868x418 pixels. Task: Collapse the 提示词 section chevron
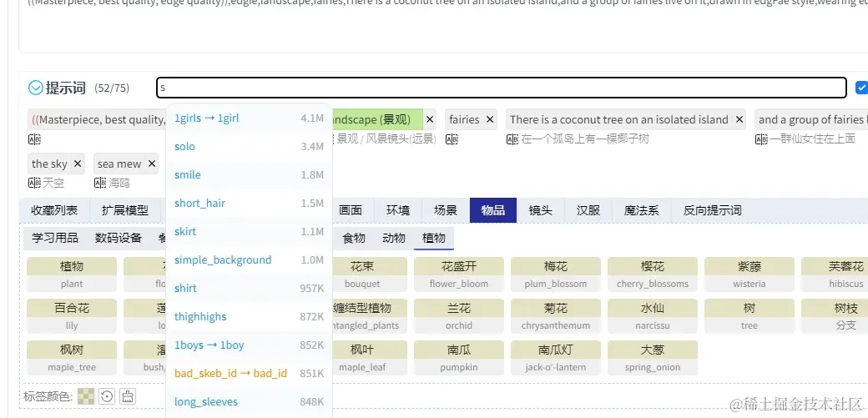pyautogui.click(x=35, y=88)
